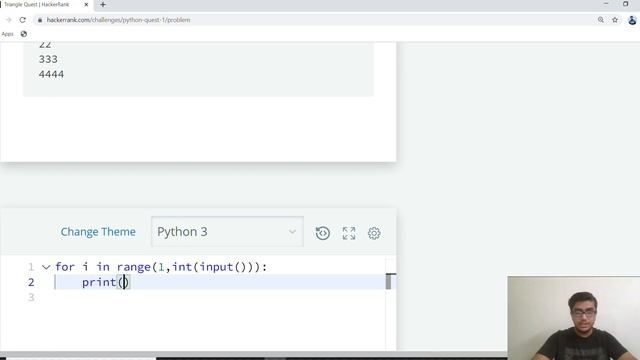Go forward in browser history
The height and width of the screenshot is (360, 640).
coord(9,20)
